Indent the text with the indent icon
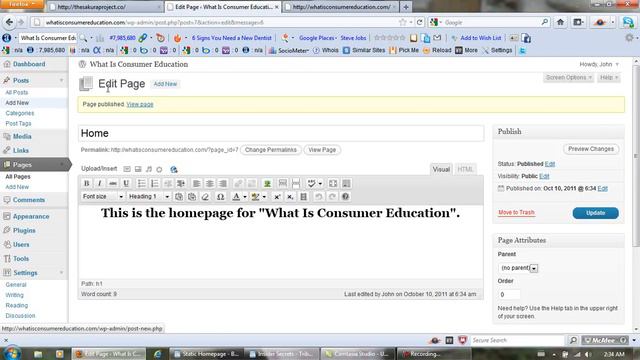Viewport: 640px width, 360px height. 181,184
